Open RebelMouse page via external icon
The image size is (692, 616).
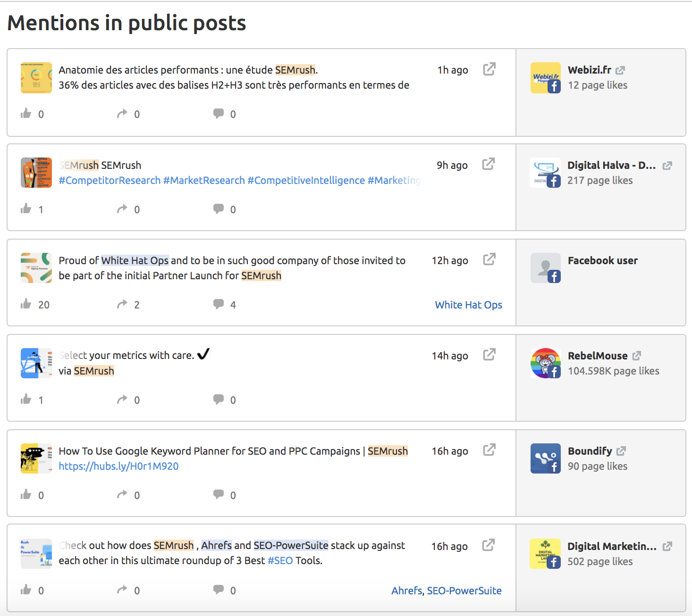pos(637,356)
